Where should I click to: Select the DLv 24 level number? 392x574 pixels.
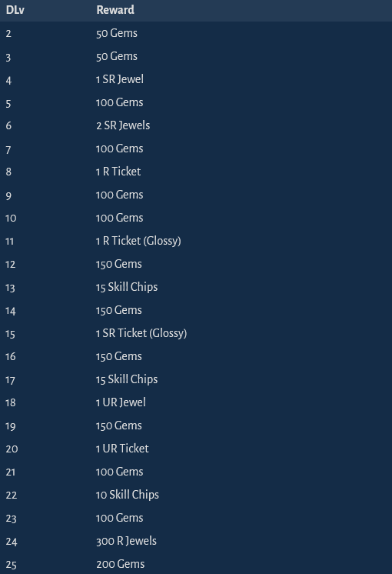tap(12, 542)
